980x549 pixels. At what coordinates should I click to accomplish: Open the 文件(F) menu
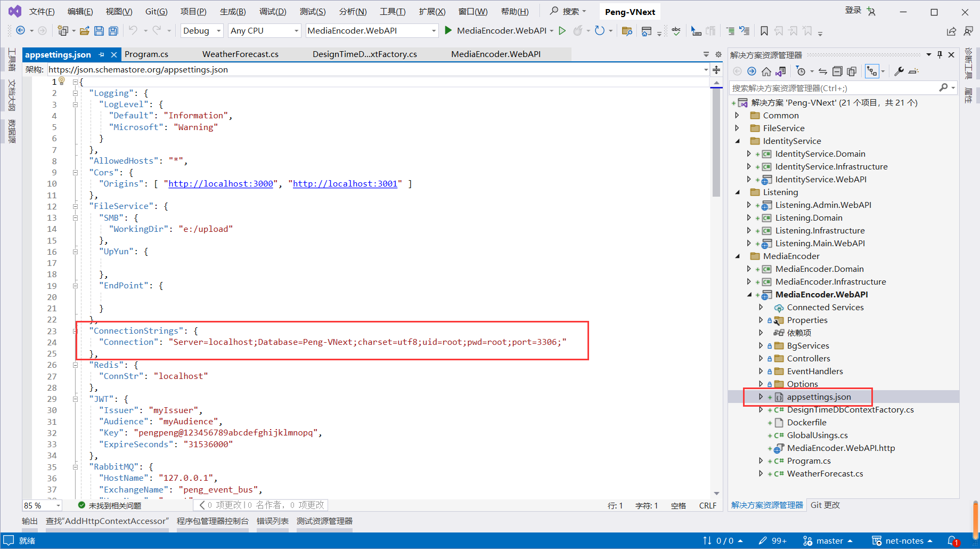(42, 11)
